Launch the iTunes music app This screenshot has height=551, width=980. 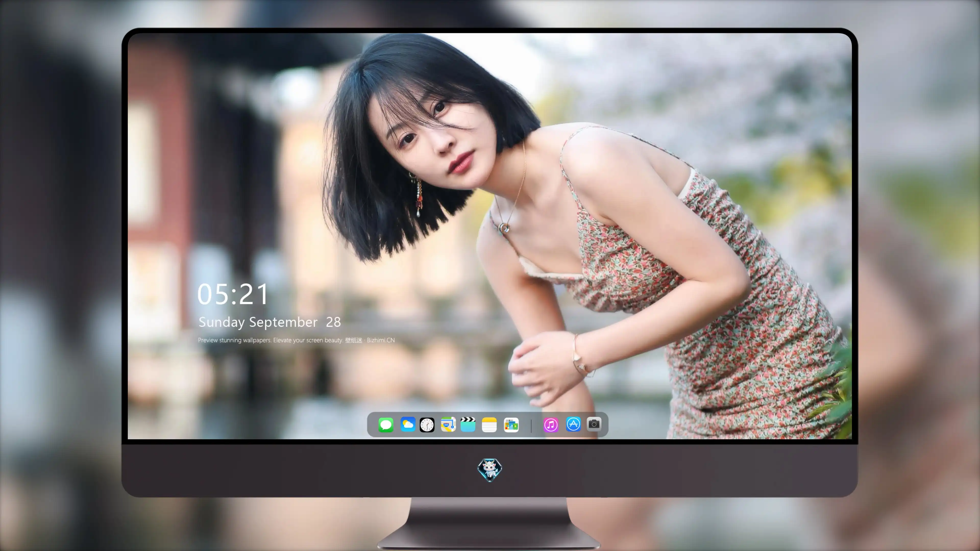pos(551,424)
